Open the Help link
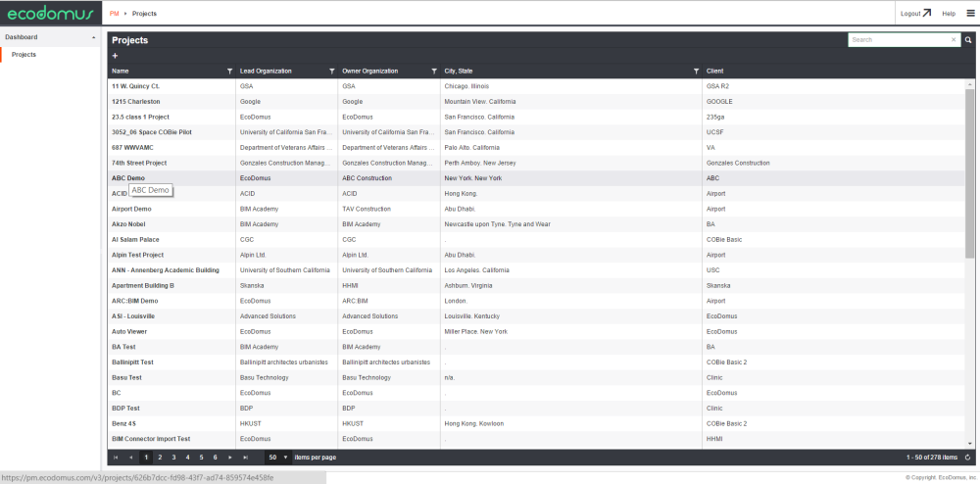Screen dimensions: 980x484 [x=949, y=13]
